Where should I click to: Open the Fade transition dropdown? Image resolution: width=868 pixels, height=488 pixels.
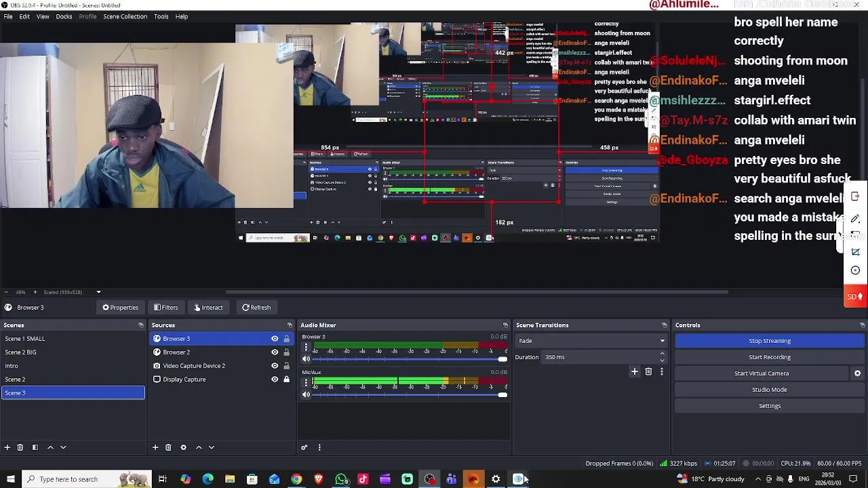[591, 341]
